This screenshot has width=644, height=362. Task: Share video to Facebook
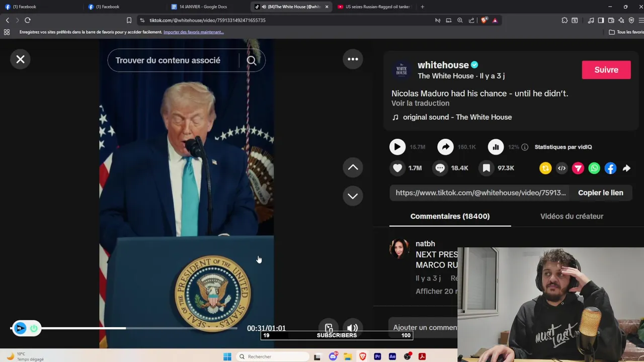pyautogui.click(x=610, y=168)
